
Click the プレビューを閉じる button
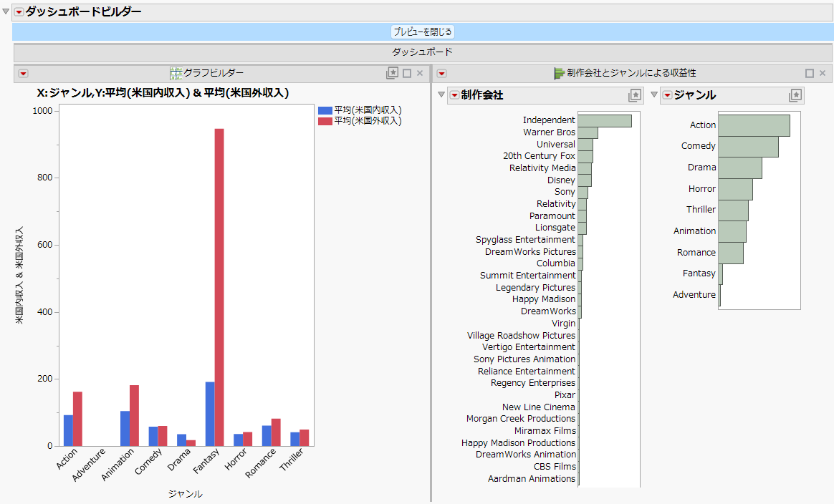423,32
